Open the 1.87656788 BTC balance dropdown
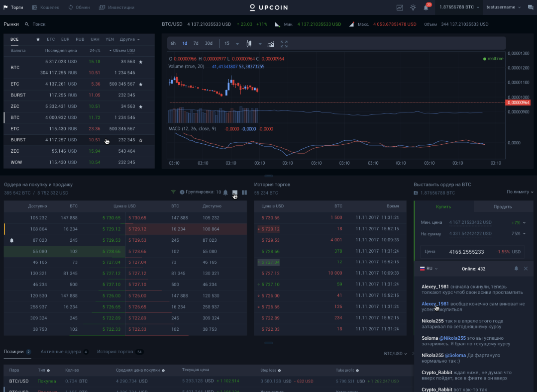Viewport: 537px width, 392px height. pos(459,7)
